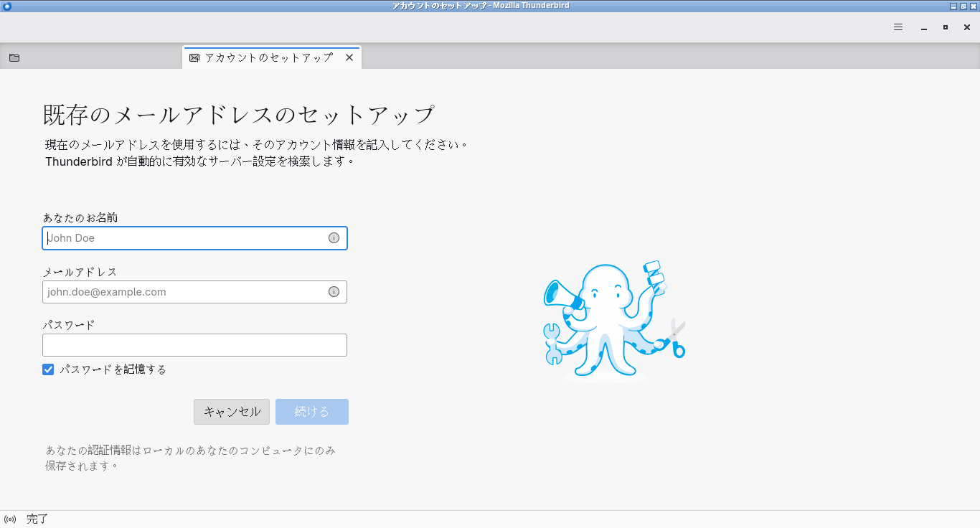Open the Thunderbird hamburger application menu

898,27
